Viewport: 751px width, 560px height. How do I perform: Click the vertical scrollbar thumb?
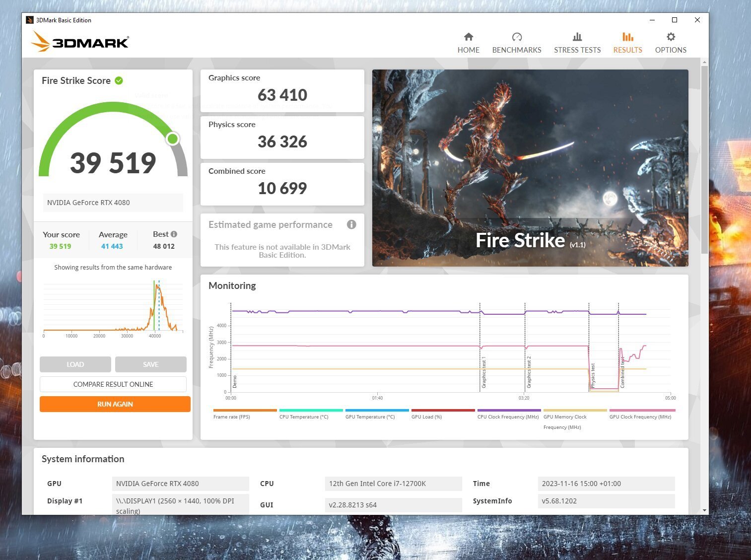pos(704,160)
